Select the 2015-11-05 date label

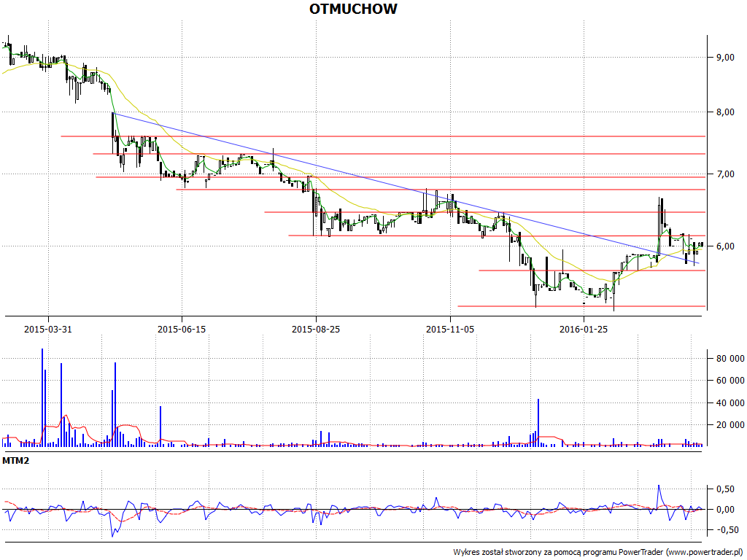(x=450, y=329)
